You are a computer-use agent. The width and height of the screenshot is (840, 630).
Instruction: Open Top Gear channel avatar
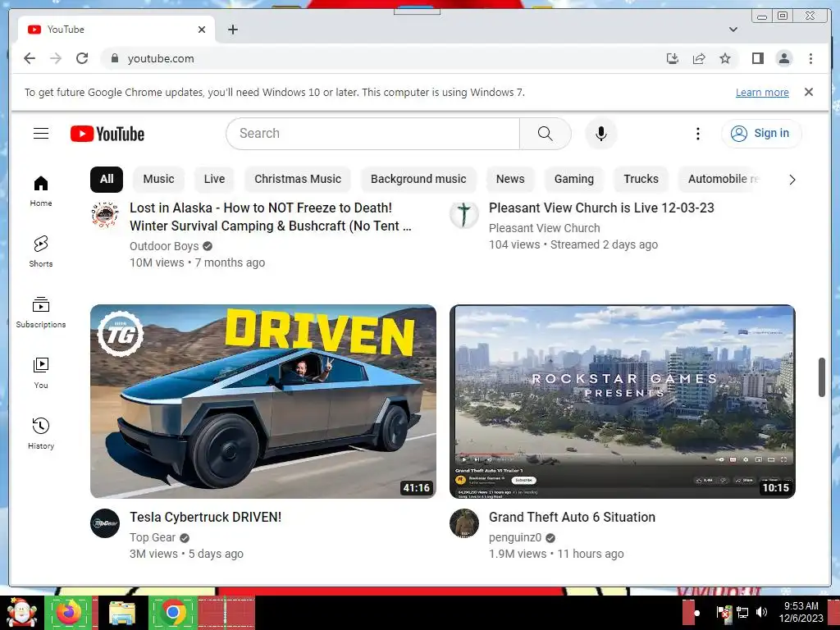click(x=105, y=523)
